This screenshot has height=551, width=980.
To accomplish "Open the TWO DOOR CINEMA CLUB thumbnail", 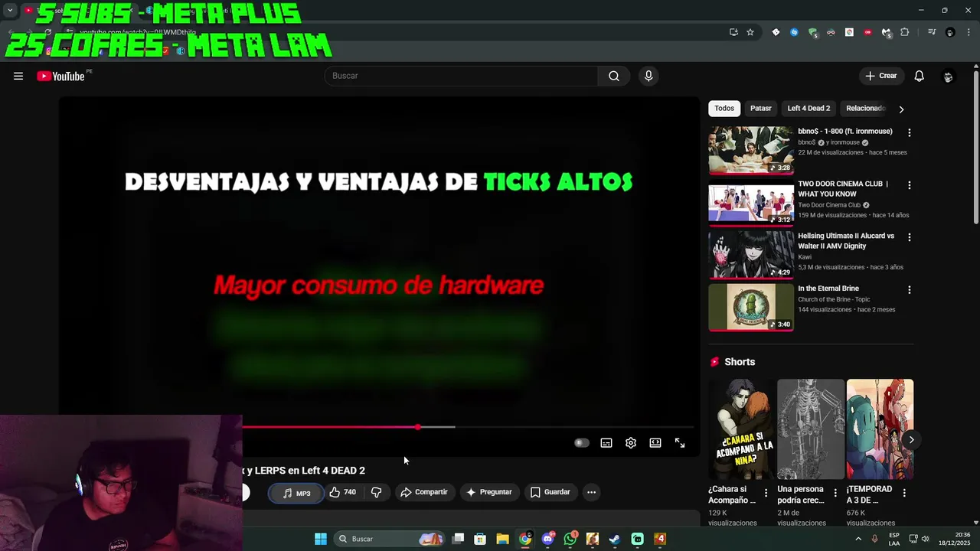I will pyautogui.click(x=751, y=203).
